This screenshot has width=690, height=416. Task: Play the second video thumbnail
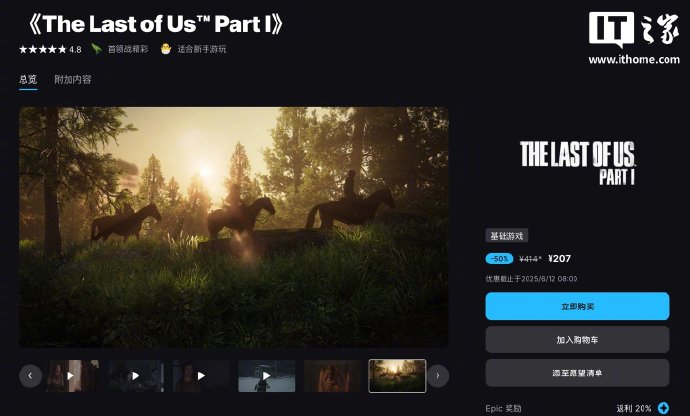tap(137, 376)
